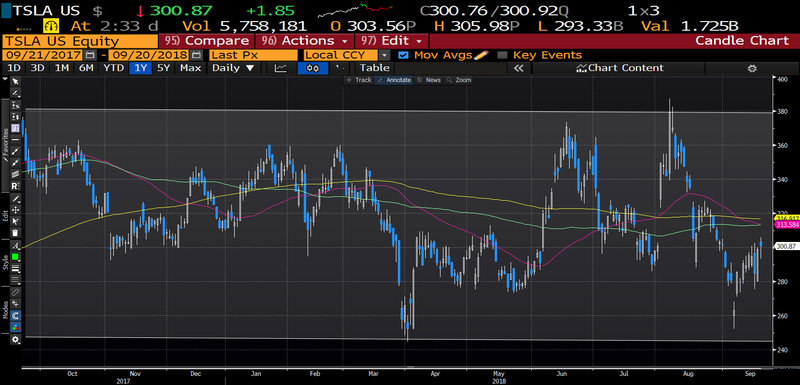Uncheck the Mov Avgs checkbox
Image resolution: width=800 pixels, height=385 pixels.
click(403, 55)
